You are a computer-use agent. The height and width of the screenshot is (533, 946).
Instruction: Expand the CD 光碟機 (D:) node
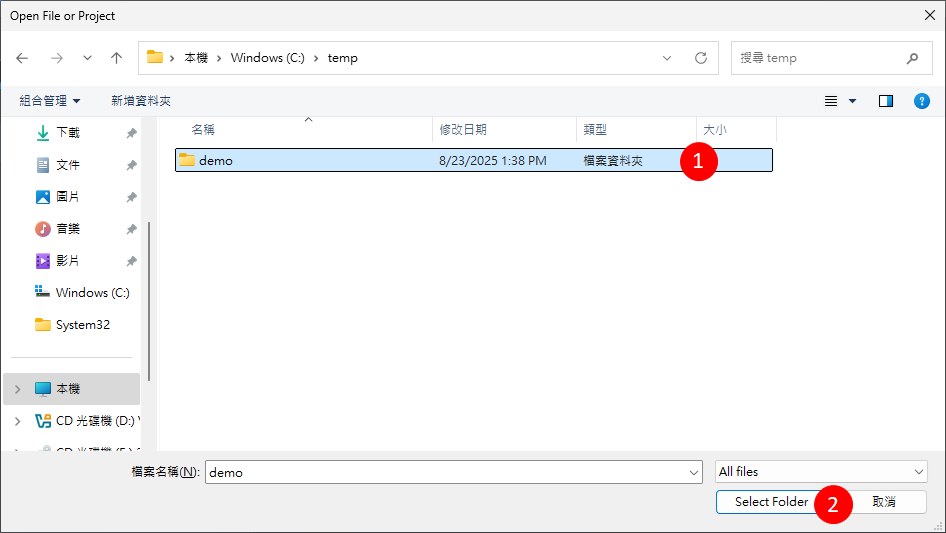pos(17,421)
